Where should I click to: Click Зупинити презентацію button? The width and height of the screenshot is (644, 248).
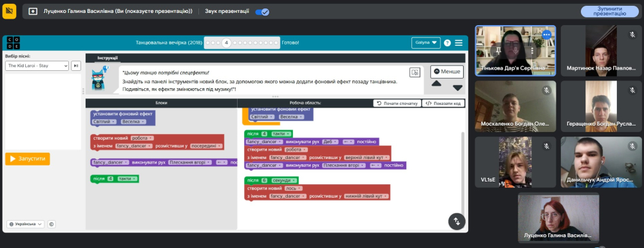pos(609,11)
